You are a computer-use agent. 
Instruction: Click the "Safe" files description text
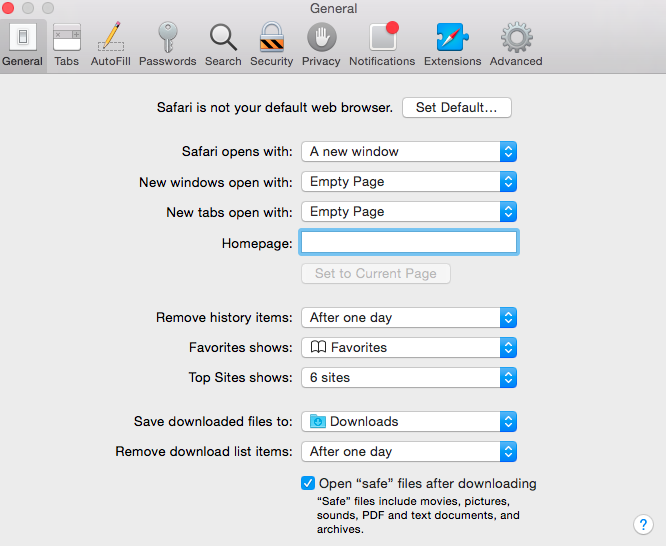coord(418,515)
